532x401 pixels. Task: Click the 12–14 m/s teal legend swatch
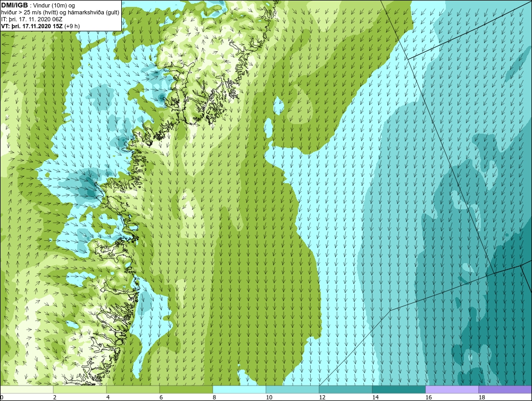[x=346, y=389]
